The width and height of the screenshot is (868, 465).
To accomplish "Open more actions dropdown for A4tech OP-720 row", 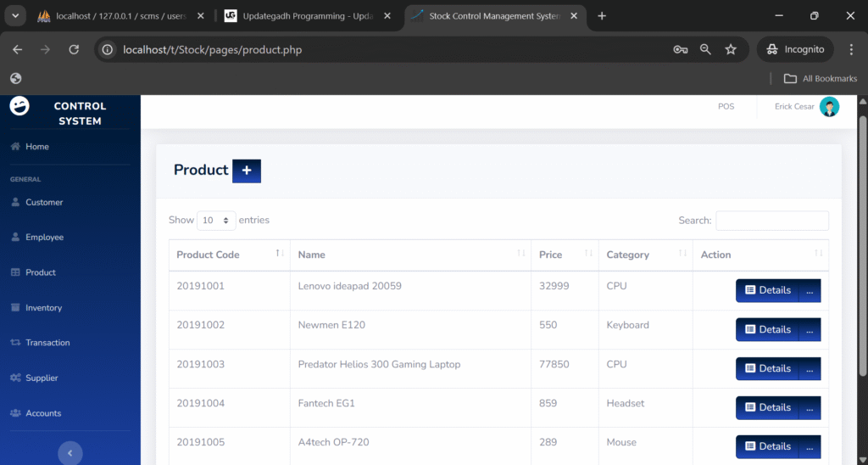I will 810,446.
